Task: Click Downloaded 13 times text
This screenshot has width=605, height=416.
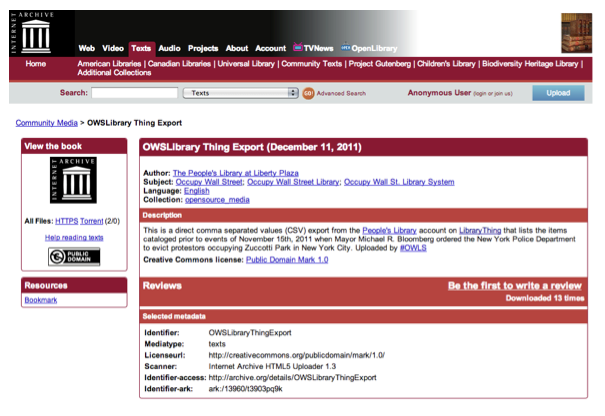Action: tap(545, 298)
